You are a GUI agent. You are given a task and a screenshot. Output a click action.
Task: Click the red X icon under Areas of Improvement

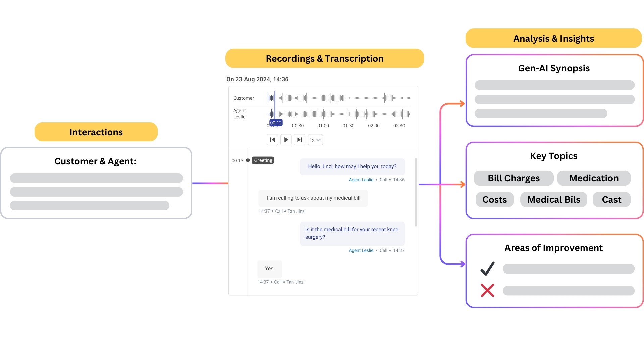(x=487, y=290)
